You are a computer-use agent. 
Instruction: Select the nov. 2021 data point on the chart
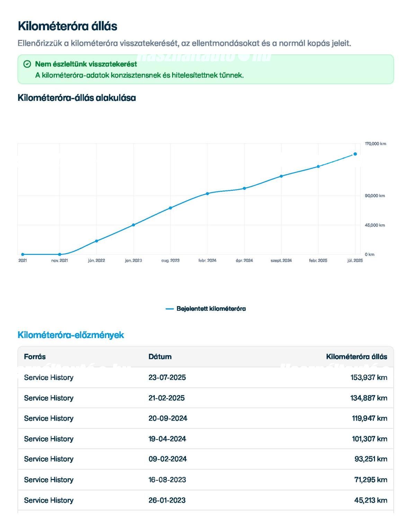pos(60,254)
